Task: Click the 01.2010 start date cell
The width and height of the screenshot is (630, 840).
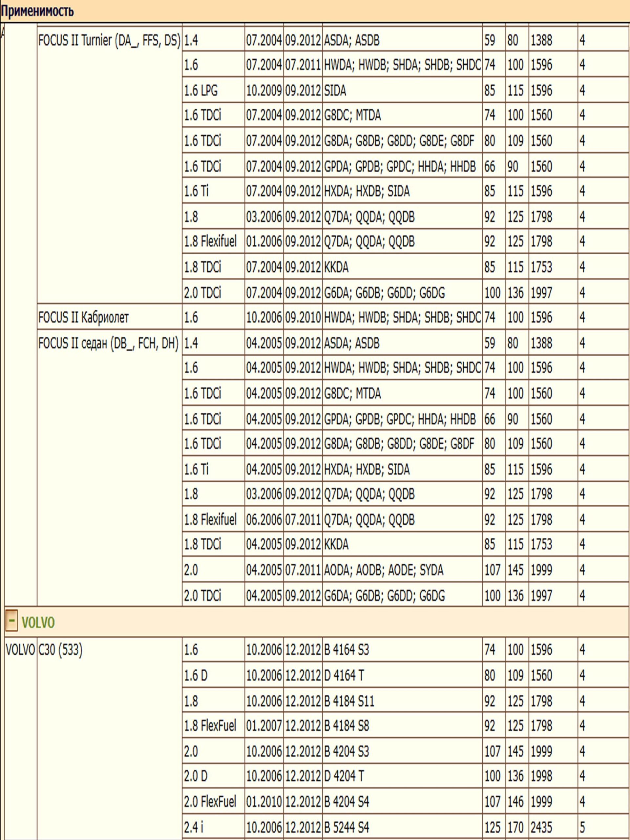Action: point(264,801)
